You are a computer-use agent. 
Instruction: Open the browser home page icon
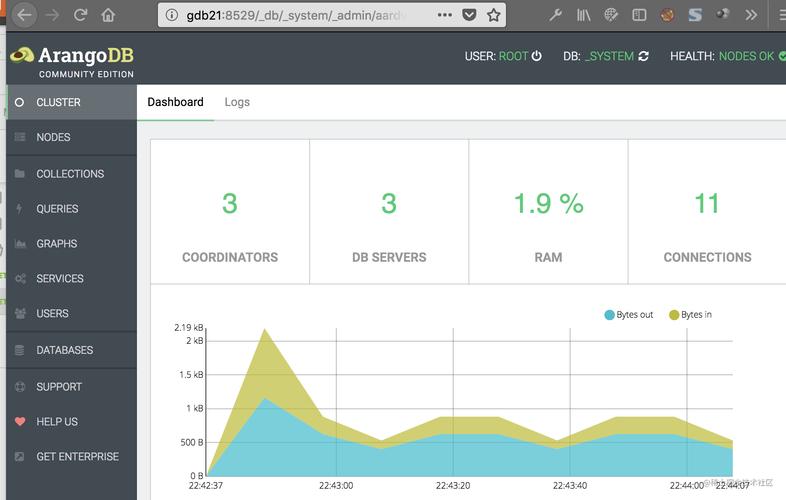pyautogui.click(x=108, y=15)
